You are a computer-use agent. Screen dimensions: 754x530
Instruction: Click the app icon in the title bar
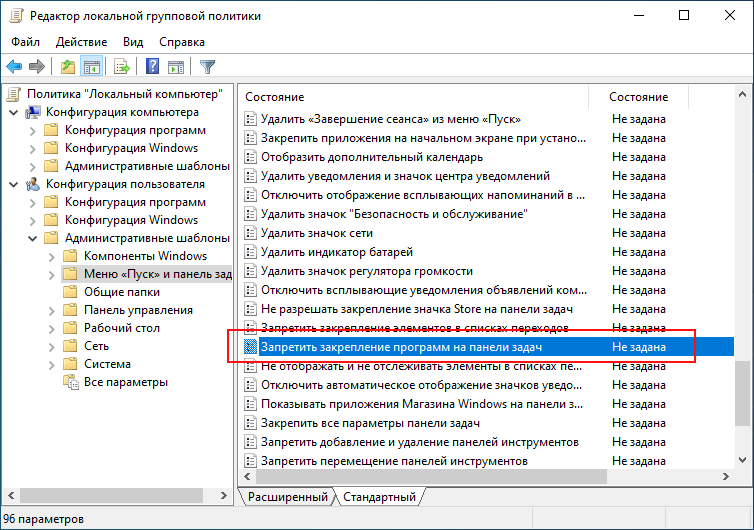(16, 15)
